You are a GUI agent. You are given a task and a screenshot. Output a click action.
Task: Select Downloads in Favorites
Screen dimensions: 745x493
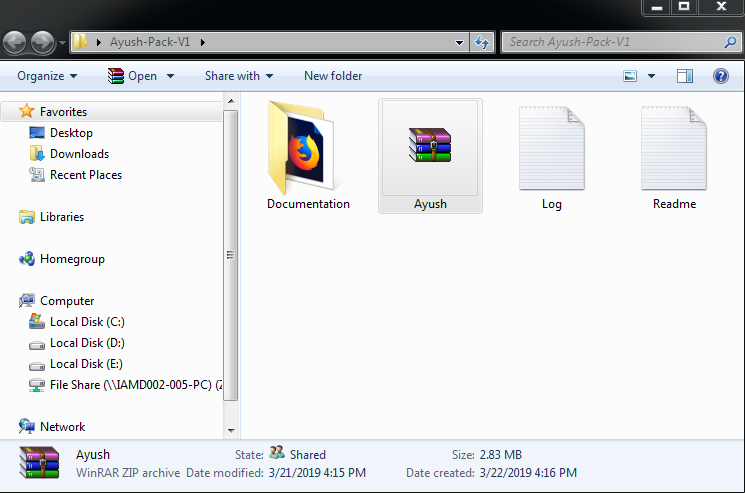click(x=79, y=154)
